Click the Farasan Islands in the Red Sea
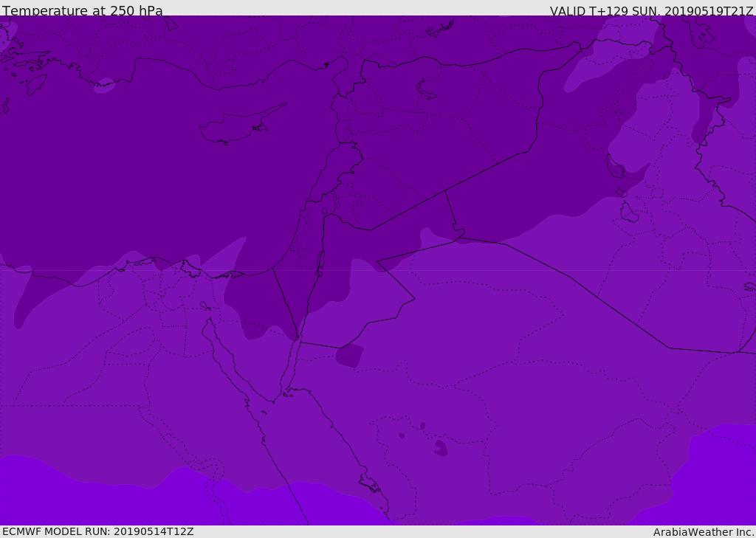The height and width of the screenshot is (538, 756). [x=370, y=483]
